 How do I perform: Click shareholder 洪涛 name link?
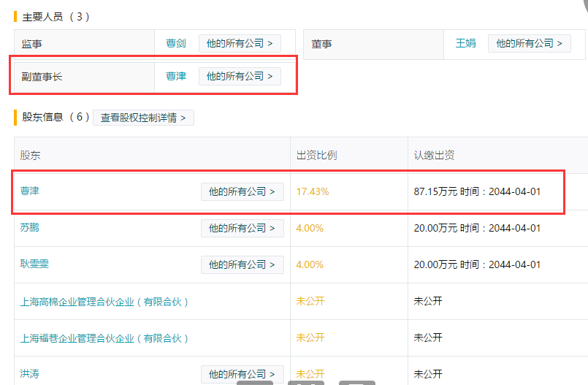(x=30, y=374)
